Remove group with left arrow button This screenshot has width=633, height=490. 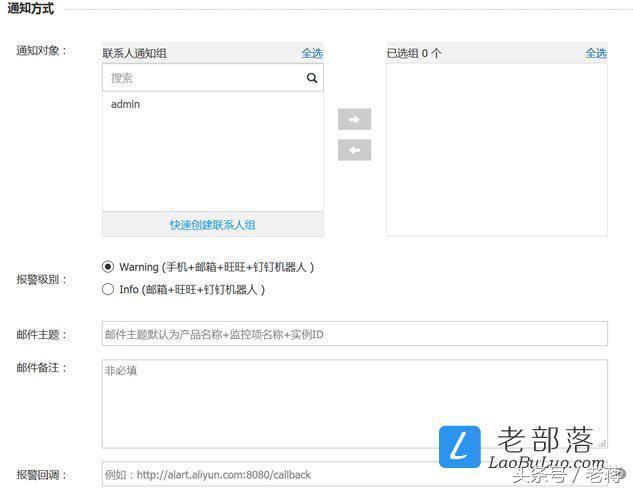[354, 150]
